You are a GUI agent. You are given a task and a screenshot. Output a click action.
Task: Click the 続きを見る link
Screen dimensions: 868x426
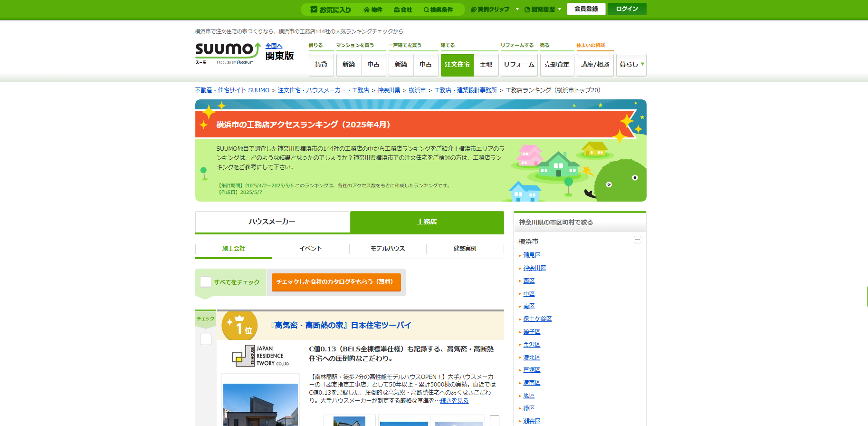(x=455, y=401)
